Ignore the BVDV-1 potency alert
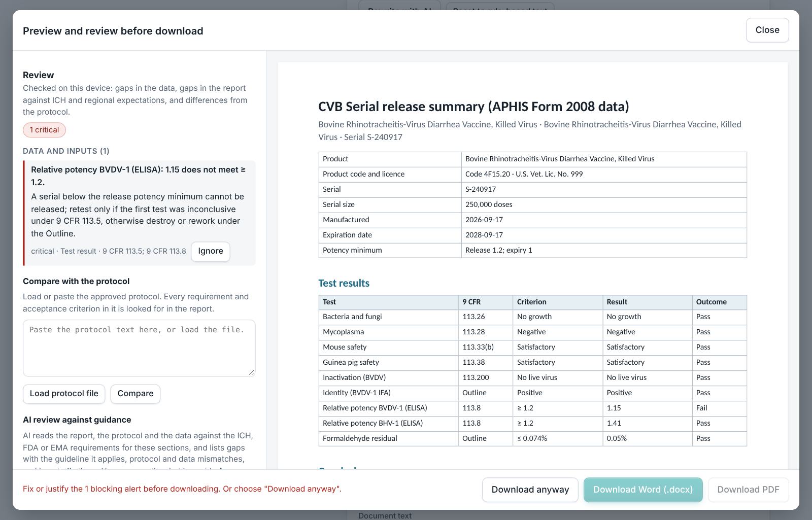Viewport: 812px width, 520px height. point(211,251)
